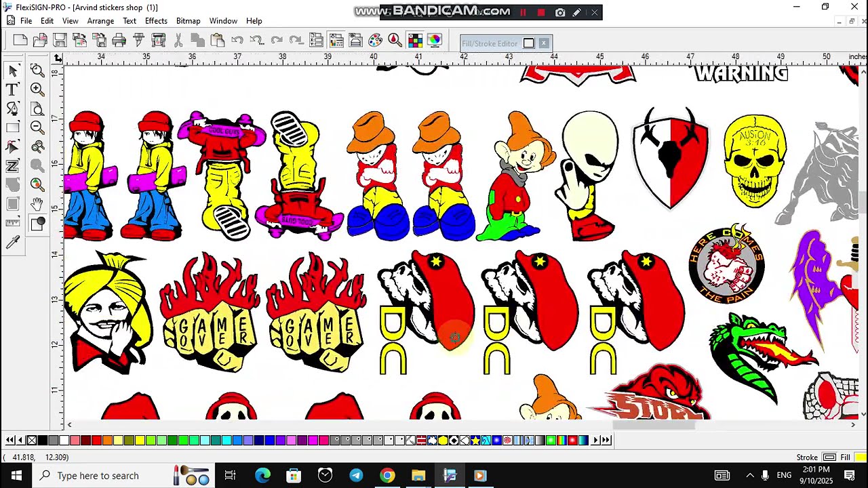Click the square button in Fill/Stroke Editor
The height and width of the screenshot is (488, 868).
coord(528,43)
